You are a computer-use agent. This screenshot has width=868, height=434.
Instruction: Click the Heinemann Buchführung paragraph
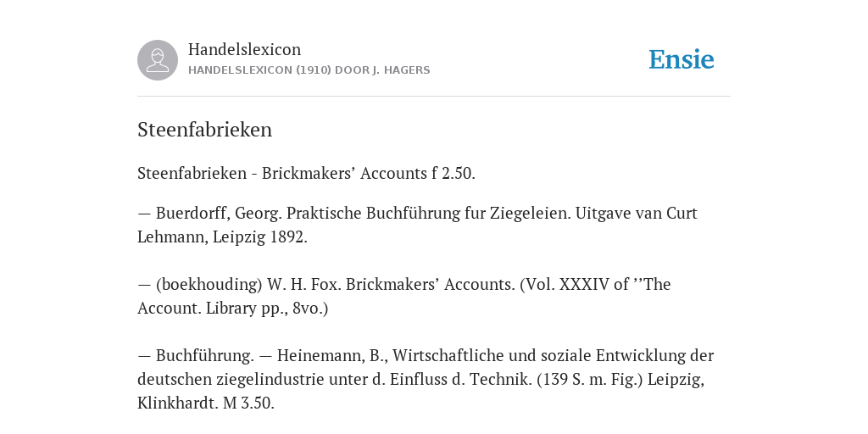(x=426, y=379)
